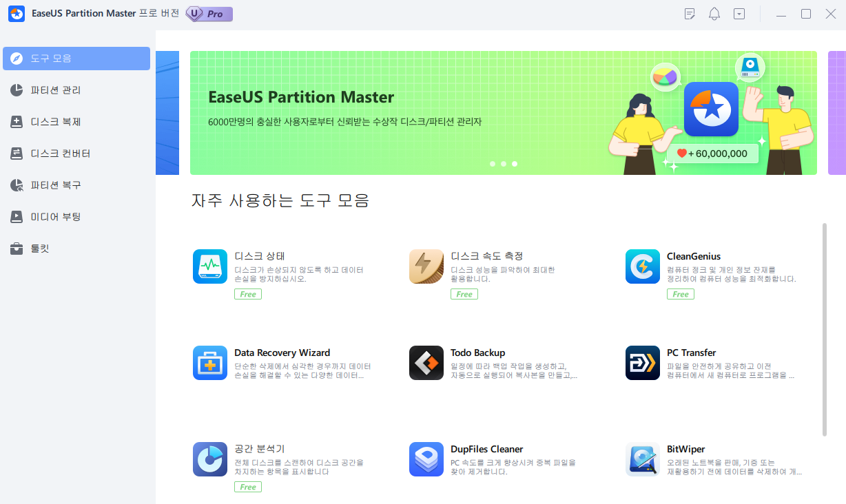Open the Disk Health (디스크 상태) tool icon

pos(209,266)
